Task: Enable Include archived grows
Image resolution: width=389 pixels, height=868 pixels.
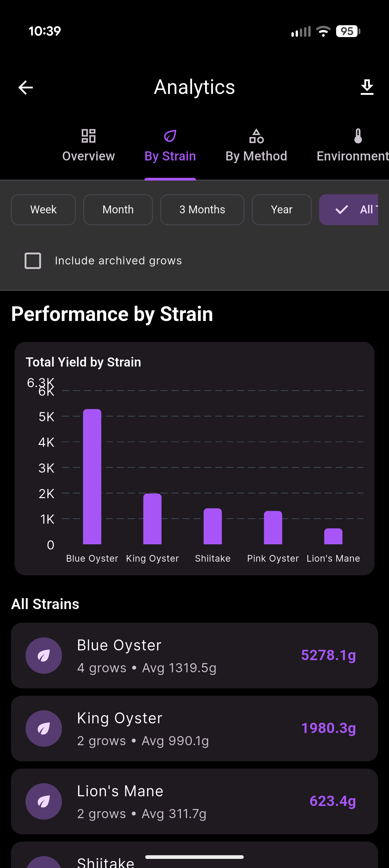Action: [33, 260]
